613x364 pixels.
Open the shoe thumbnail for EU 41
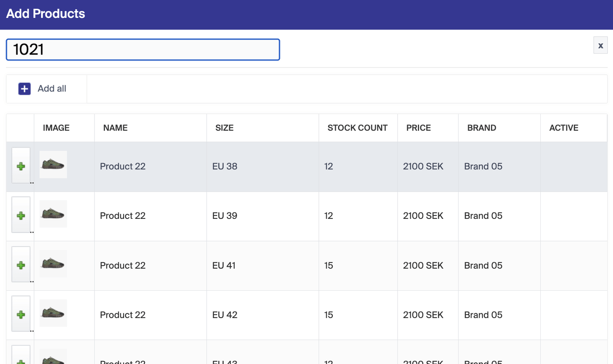(53, 264)
